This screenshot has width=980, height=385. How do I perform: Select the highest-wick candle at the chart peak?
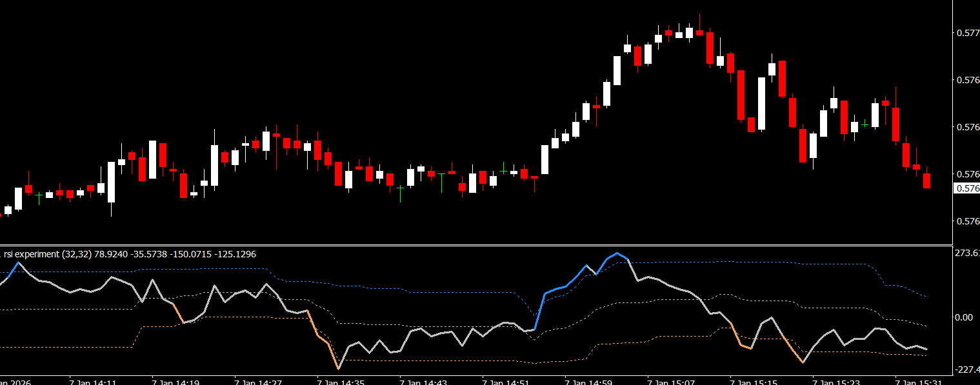tap(699, 32)
